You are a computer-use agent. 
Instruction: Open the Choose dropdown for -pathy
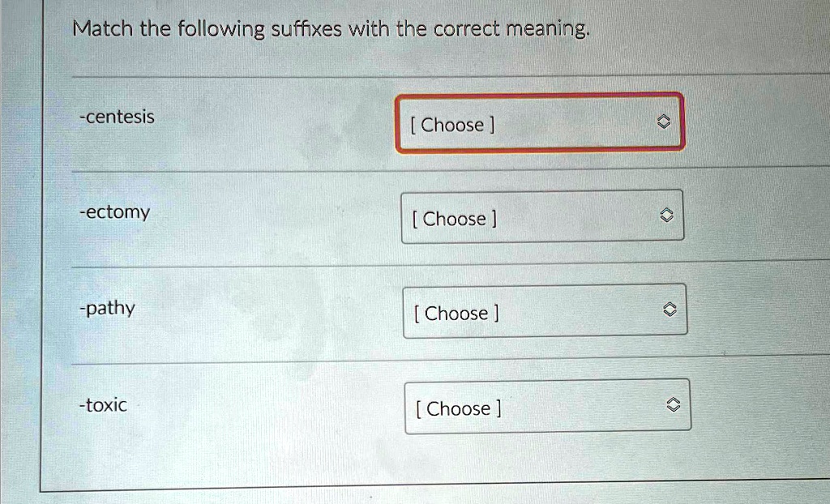click(544, 311)
